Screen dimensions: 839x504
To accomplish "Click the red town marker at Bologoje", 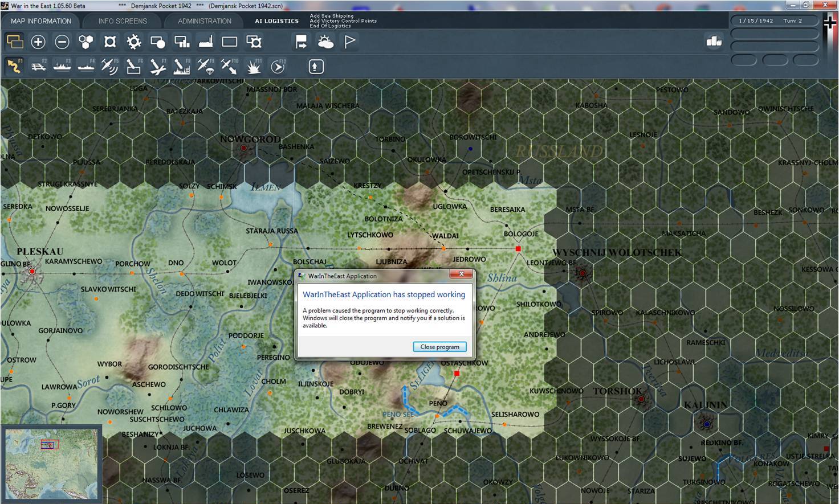I will (518, 249).
